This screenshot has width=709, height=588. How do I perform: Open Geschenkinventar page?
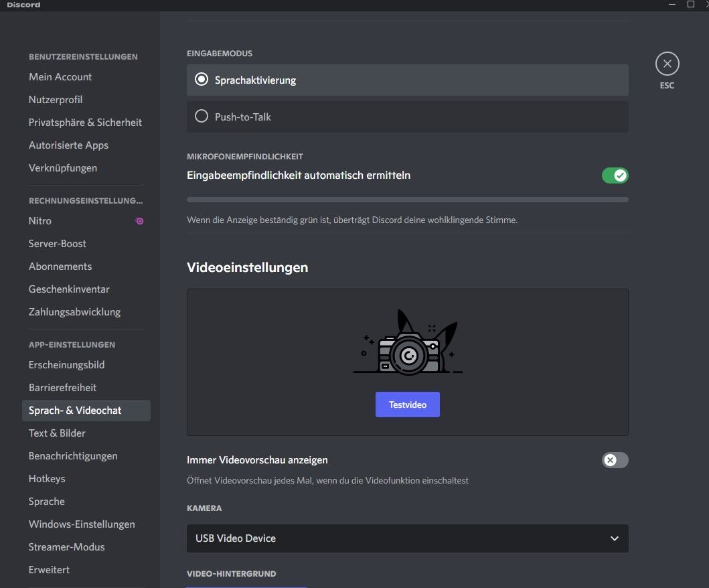tap(86, 289)
